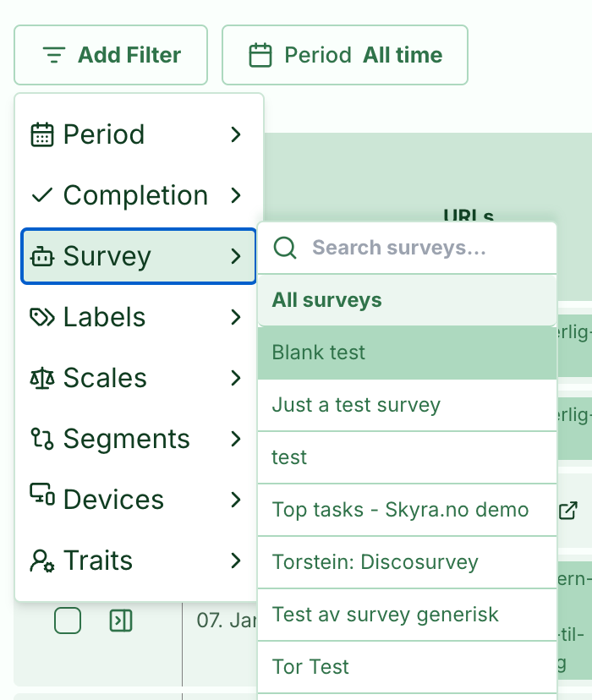
Task: Open the Segments filter submenu
Action: (139, 439)
